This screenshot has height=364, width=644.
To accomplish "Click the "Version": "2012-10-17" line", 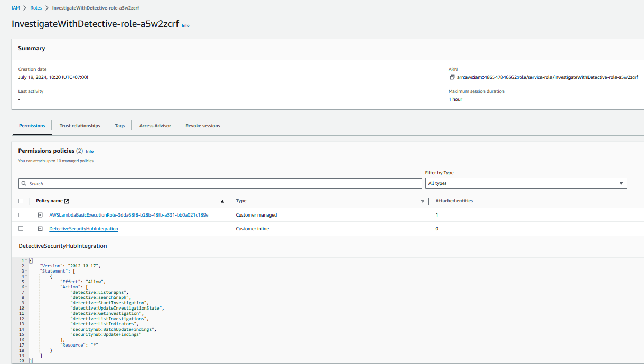I will (x=70, y=266).
